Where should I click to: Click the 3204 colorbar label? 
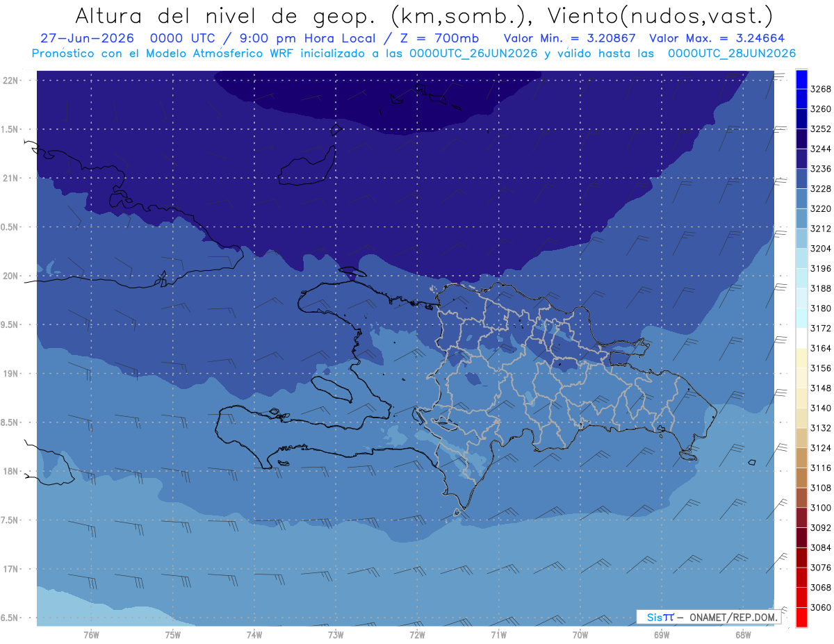coord(821,249)
